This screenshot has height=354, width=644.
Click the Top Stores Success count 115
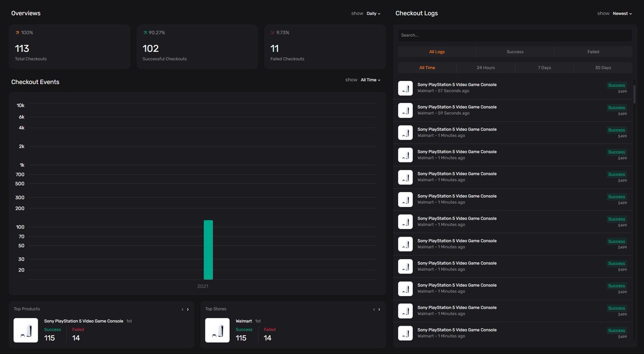tap(241, 338)
